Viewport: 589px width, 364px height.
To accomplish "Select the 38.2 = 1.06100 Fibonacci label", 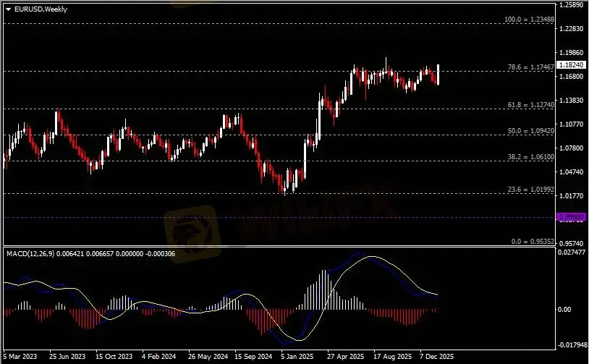I will pyautogui.click(x=531, y=156).
